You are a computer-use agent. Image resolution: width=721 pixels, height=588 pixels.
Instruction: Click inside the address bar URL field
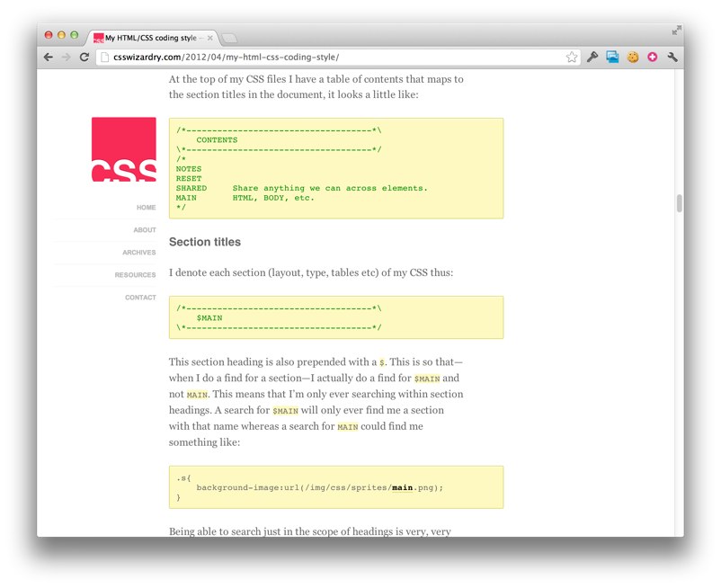tap(270, 56)
